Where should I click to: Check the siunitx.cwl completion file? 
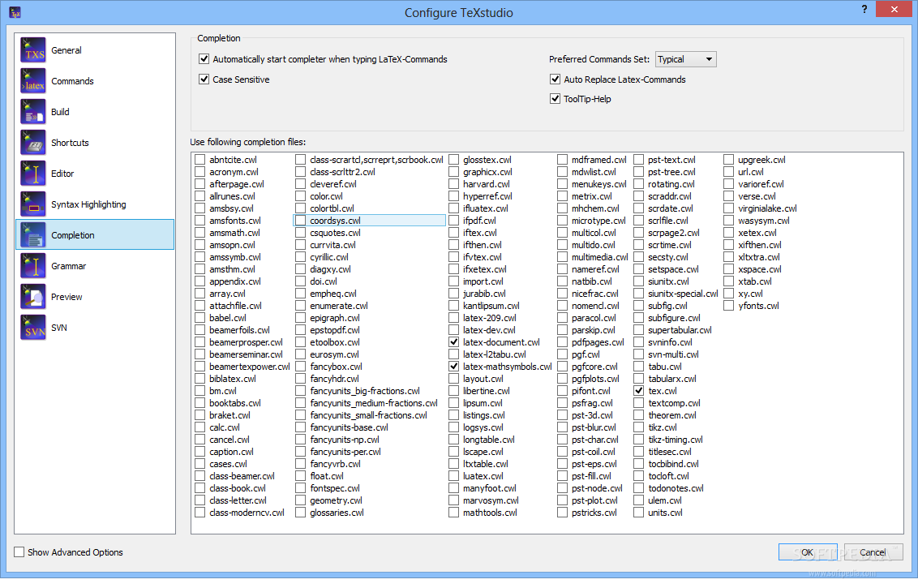tap(639, 281)
